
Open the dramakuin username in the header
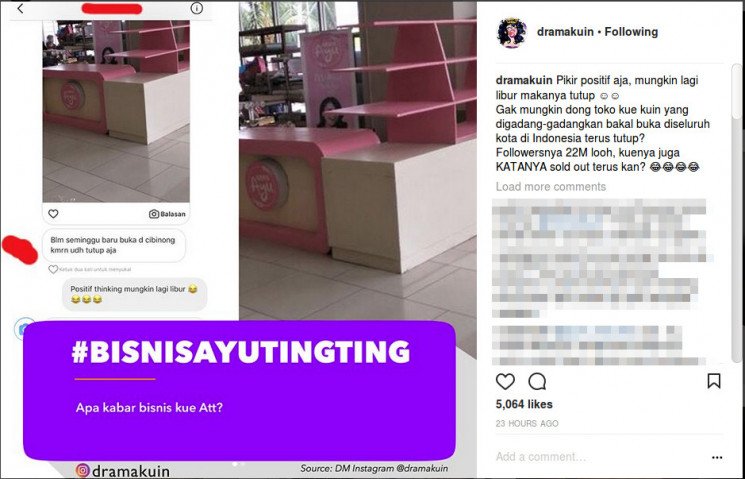click(x=565, y=32)
